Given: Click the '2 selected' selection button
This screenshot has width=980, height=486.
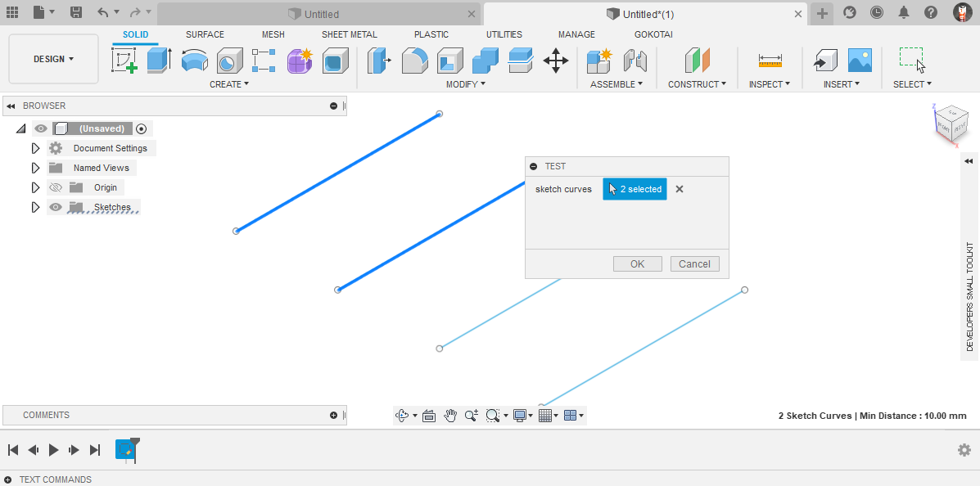Looking at the screenshot, I should click(635, 189).
